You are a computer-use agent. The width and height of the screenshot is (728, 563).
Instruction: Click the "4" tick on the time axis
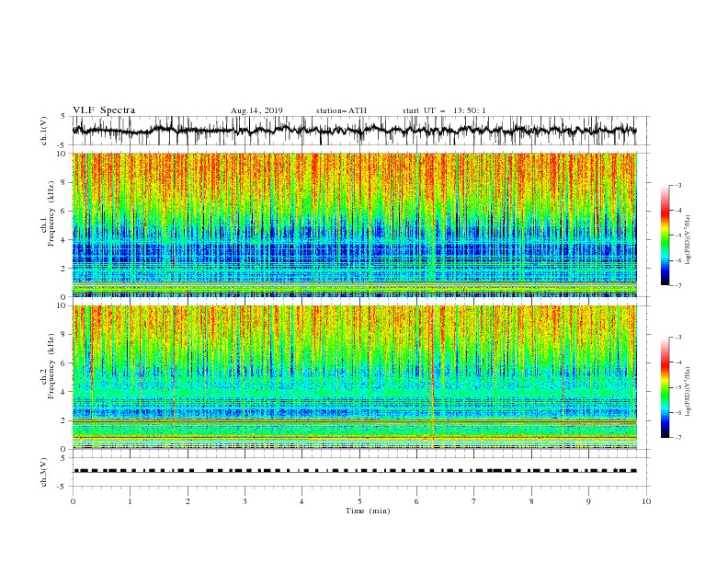[301, 501]
